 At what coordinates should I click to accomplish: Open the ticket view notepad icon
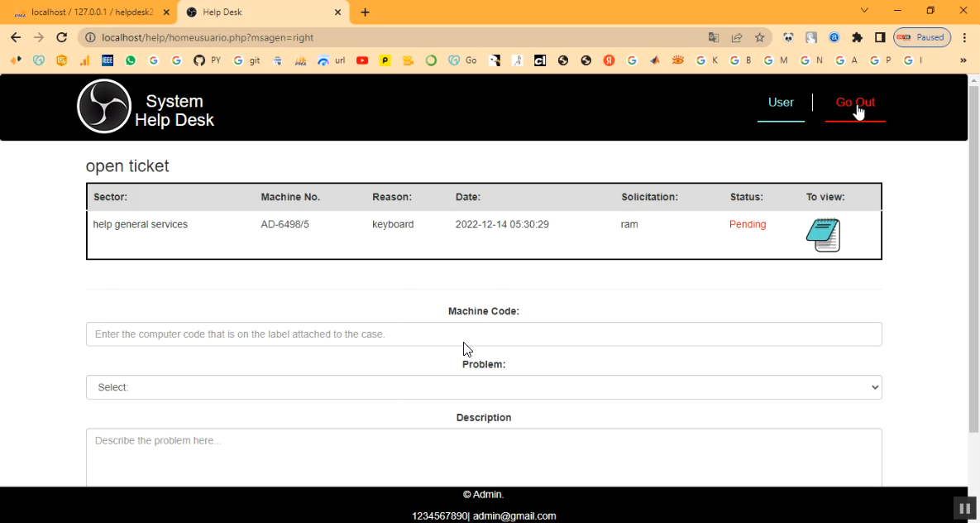point(823,234)
